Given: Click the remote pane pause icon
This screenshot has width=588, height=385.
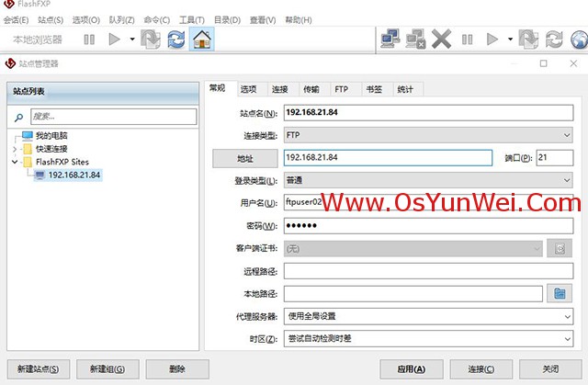Looking at the screenshot, I should click(x=468, y=39).
